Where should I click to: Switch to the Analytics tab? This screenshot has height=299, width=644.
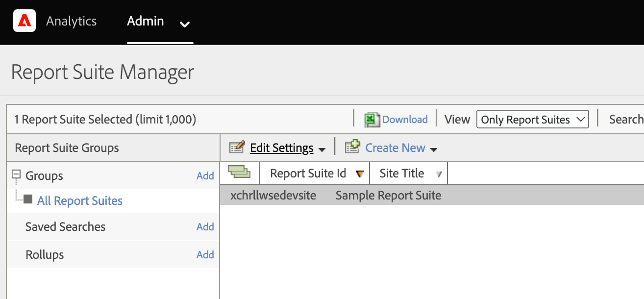tap(72, 21)
